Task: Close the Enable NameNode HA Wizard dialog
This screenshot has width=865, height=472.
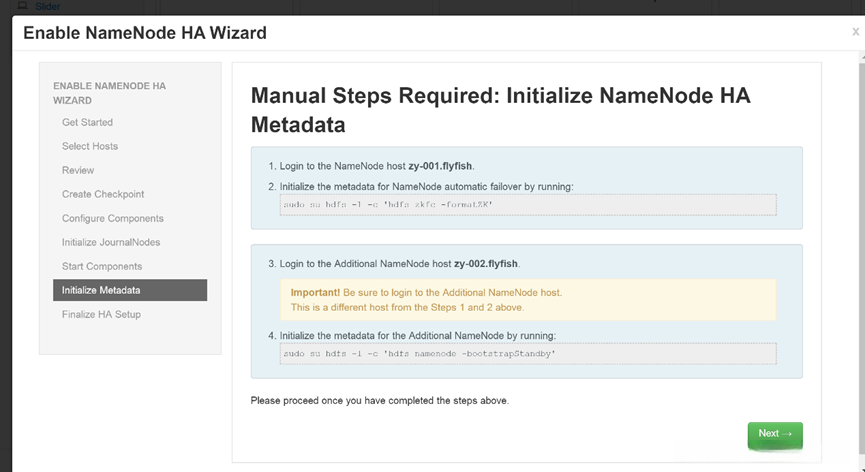Action: coord(855,32)
